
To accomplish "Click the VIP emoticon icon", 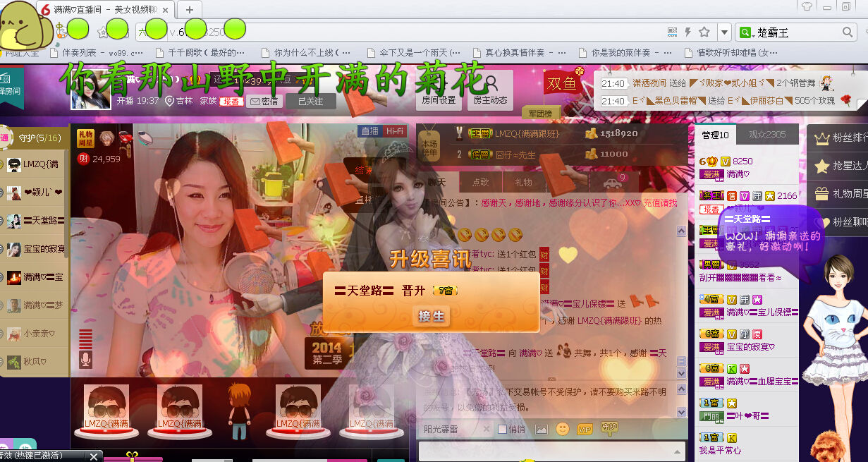I will coord(585,429).
